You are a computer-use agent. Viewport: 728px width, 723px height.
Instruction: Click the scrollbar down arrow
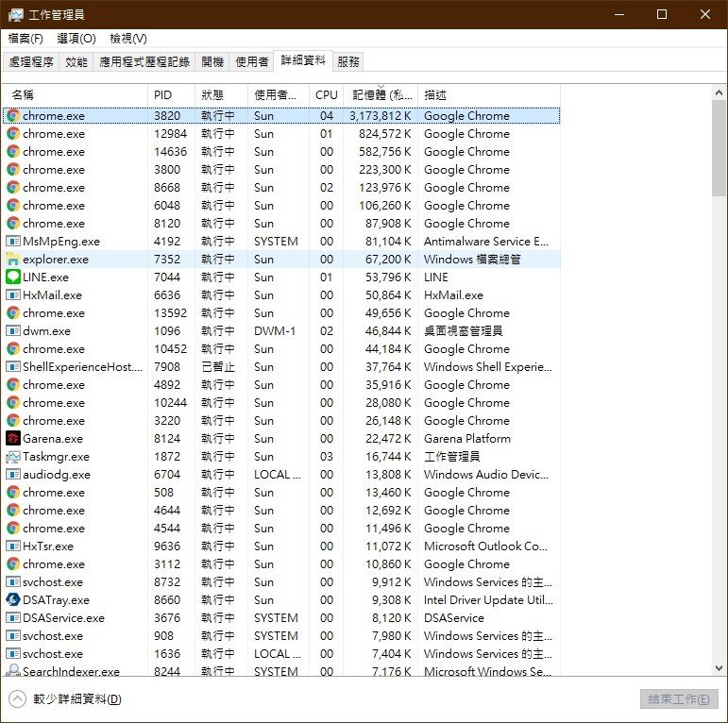click(720, 668)
